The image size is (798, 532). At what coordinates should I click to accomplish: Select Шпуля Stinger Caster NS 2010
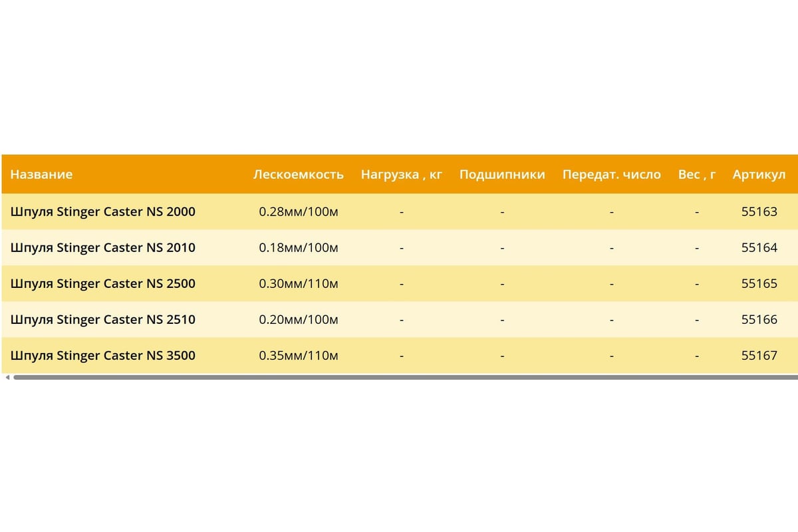103,248
